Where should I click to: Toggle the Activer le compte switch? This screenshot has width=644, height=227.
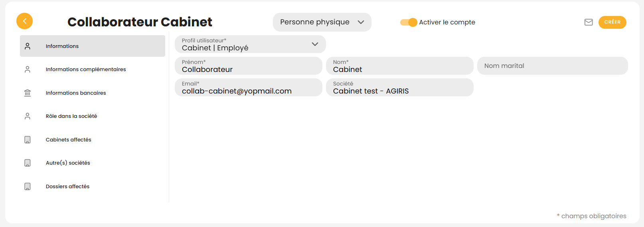409,22
